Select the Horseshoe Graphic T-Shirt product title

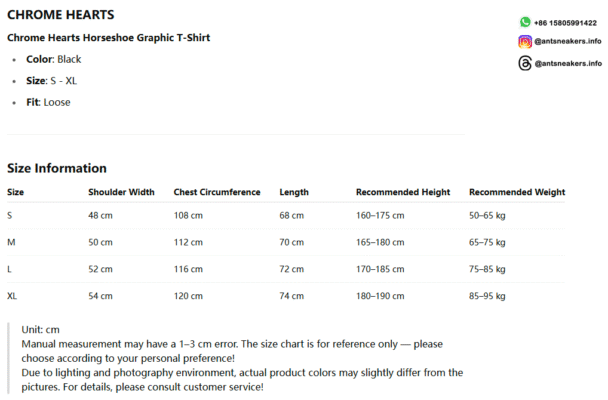109,38
